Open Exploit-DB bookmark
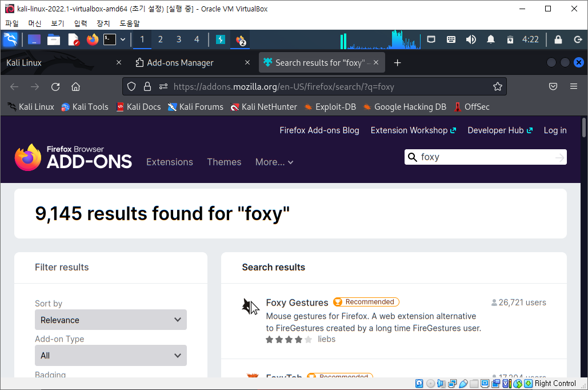The width and height of the screenshot is (588, 390). tap(330, 107)
